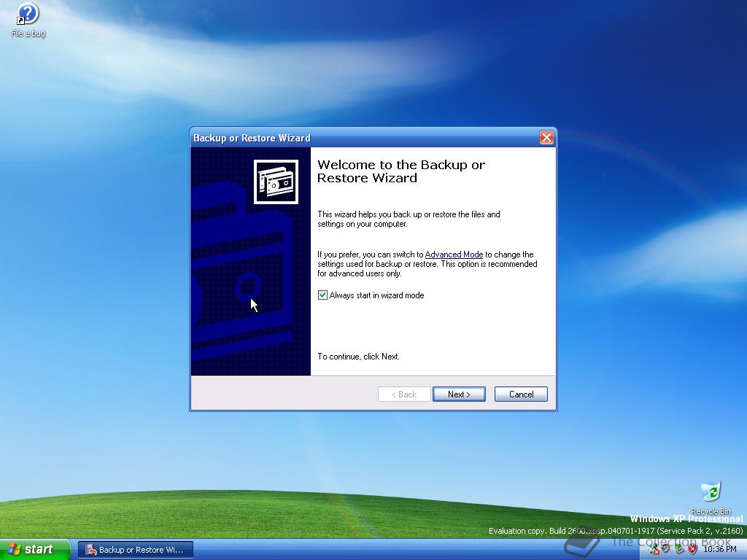Image resolution: width=747 pixels, height=560 pixels.
Task: Open the File a bug desktop shortcut
Action: click(28, 20)
